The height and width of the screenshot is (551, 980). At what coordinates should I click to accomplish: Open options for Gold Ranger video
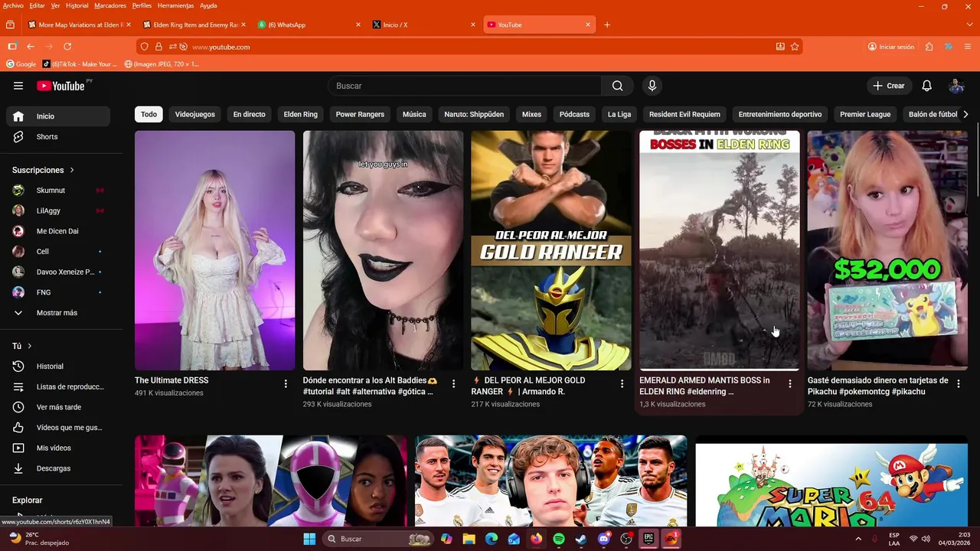(622, 383)
